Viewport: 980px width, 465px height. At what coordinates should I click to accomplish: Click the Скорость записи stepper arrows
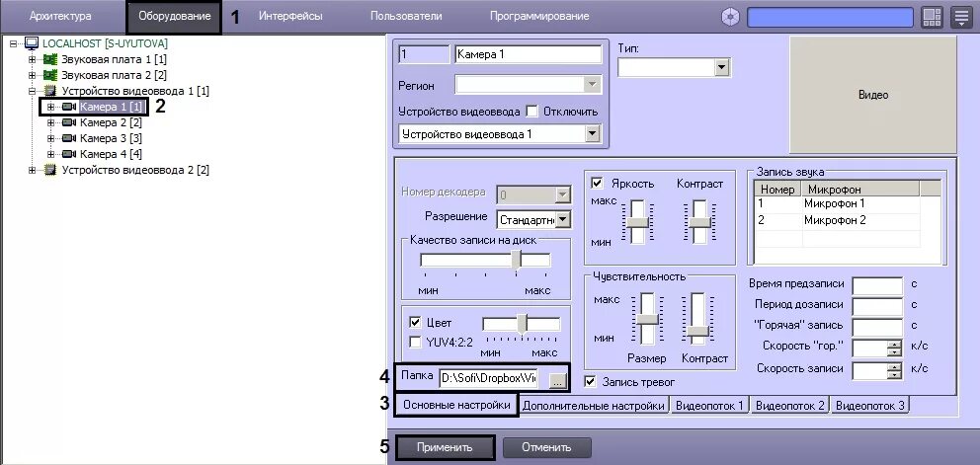click(895, 370)
